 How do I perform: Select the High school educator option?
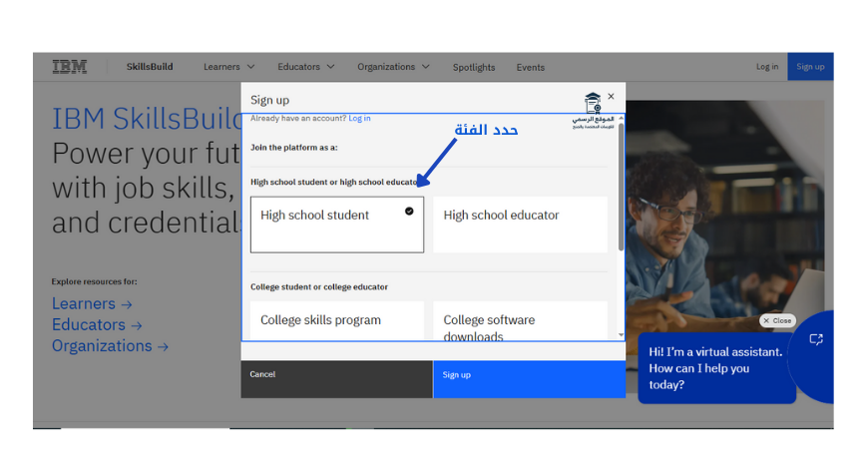(521, 225)
